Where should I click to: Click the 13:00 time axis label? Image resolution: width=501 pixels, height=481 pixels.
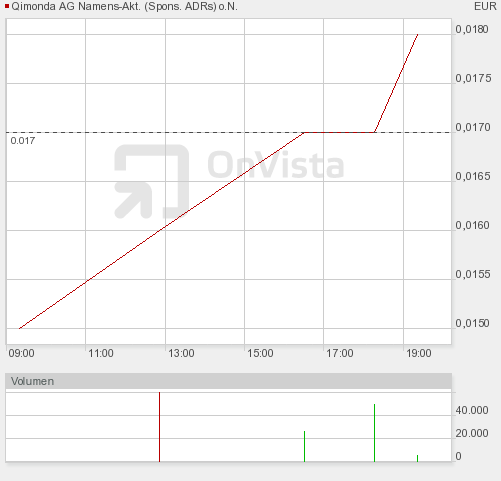(181, 353)
